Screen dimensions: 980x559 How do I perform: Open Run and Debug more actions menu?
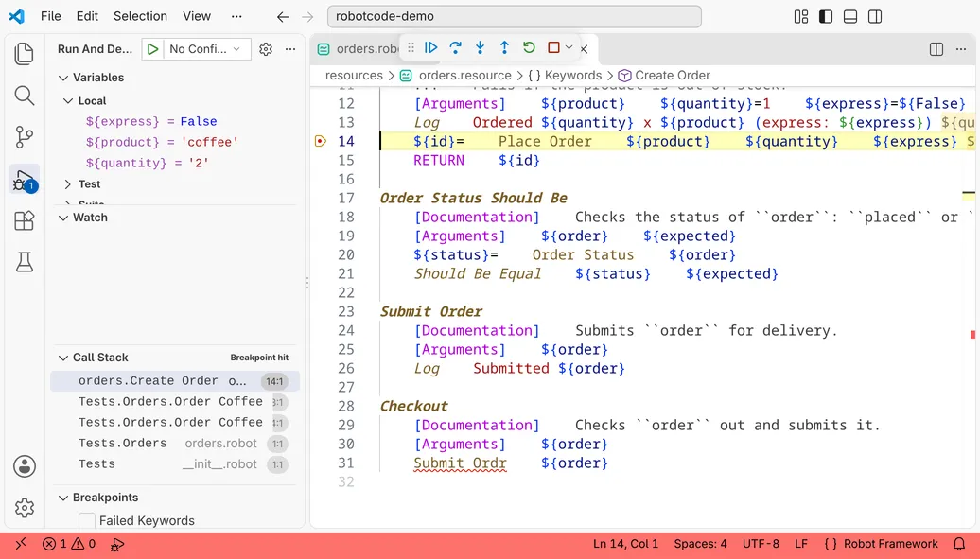[290, 49]
